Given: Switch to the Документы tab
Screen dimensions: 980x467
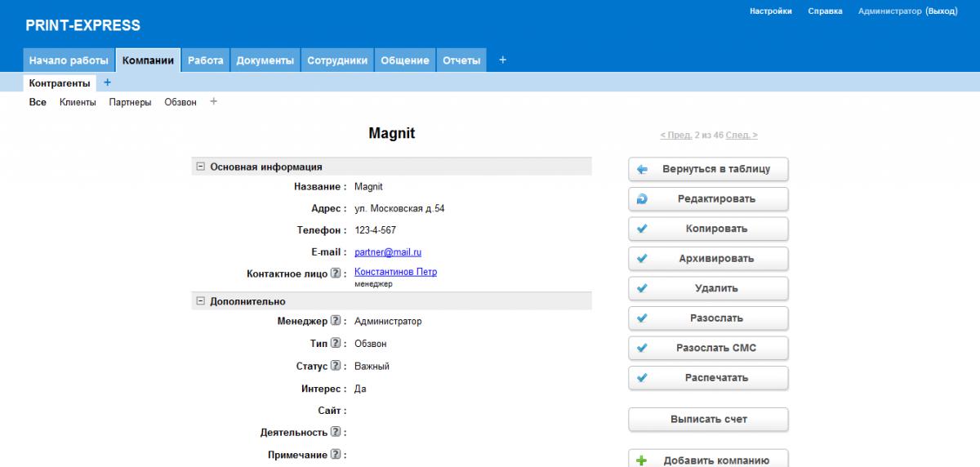Looking at the screenshot, I should coord(265,60).
